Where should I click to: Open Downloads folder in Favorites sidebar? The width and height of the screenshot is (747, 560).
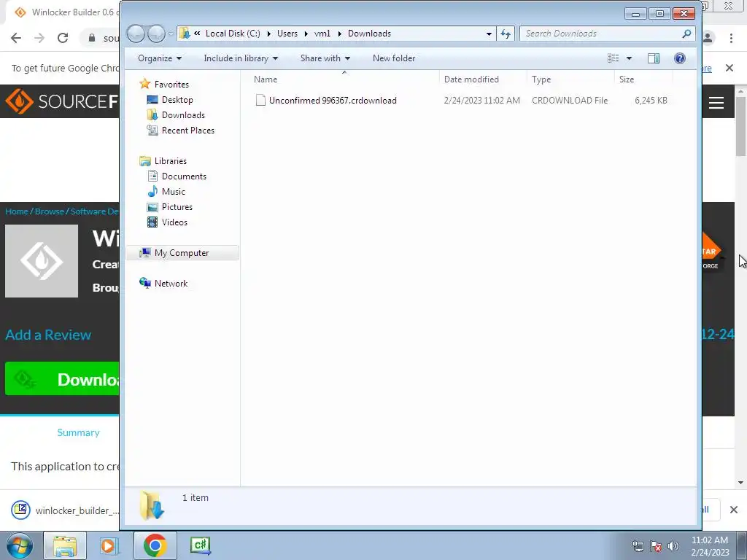pyautogui.click(x=183, y=114)
